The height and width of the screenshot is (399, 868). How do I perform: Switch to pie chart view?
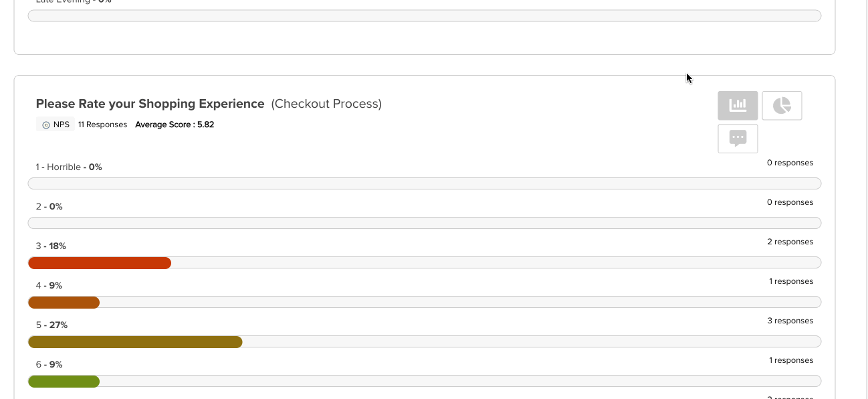(782, 105)
